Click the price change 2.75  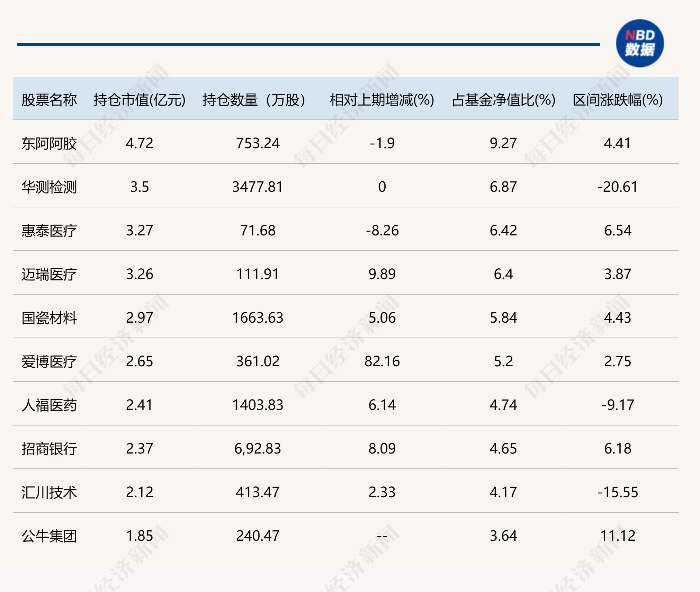click(x=618, y=361)
